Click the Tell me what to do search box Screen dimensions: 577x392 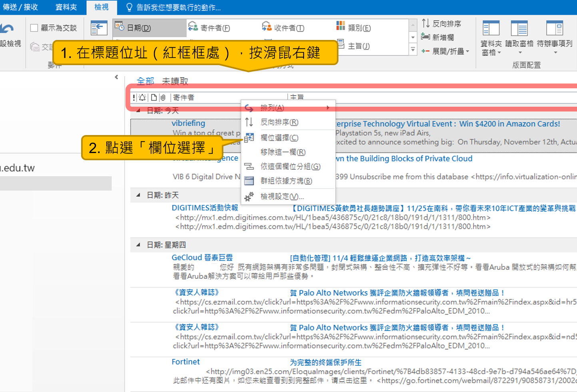pos(174,7)
